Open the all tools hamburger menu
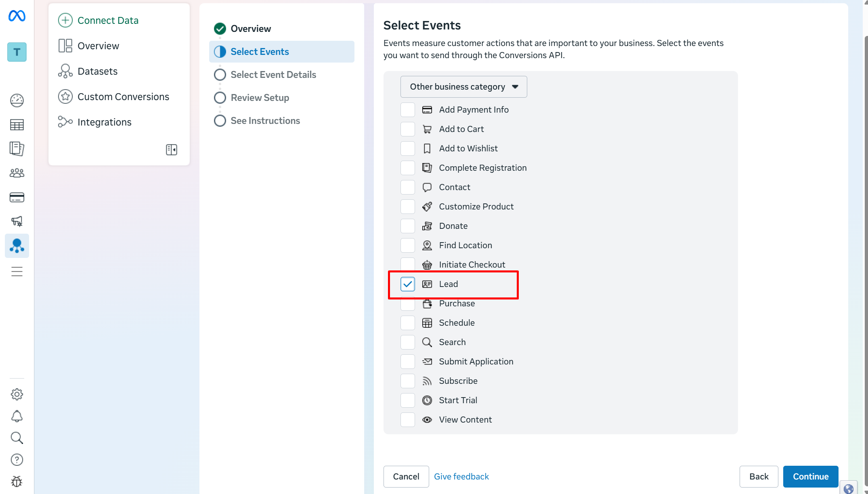The height and width of the screenshot is (494, 868). point(17,272)
